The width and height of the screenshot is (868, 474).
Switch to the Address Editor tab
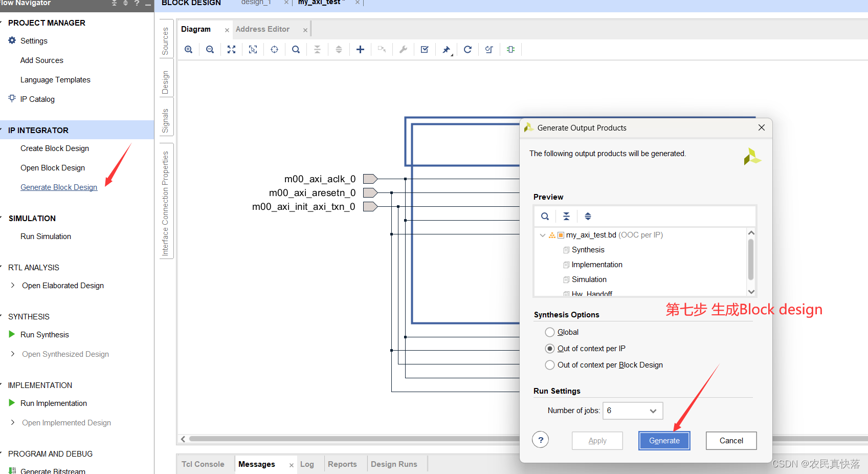[262, 29]
